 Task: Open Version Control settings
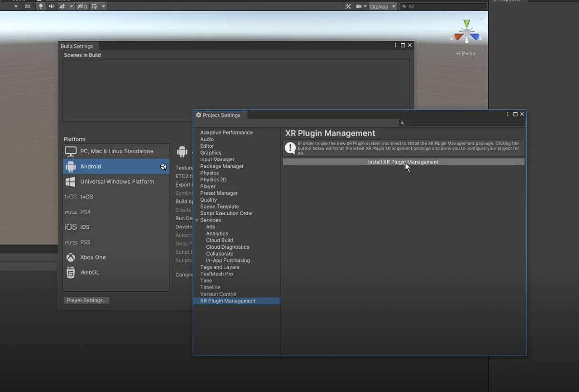point(218,294)
